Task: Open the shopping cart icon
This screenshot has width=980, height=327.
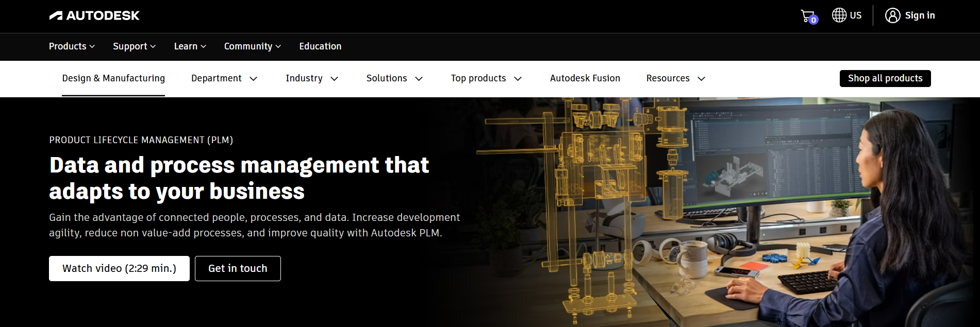Action: [x=808, y=16]
